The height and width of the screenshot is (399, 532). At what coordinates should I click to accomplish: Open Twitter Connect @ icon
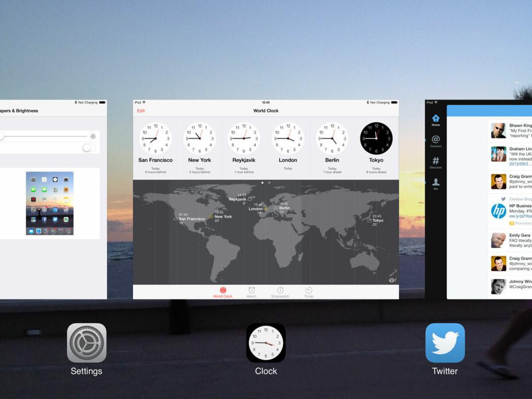click(435, 141)
